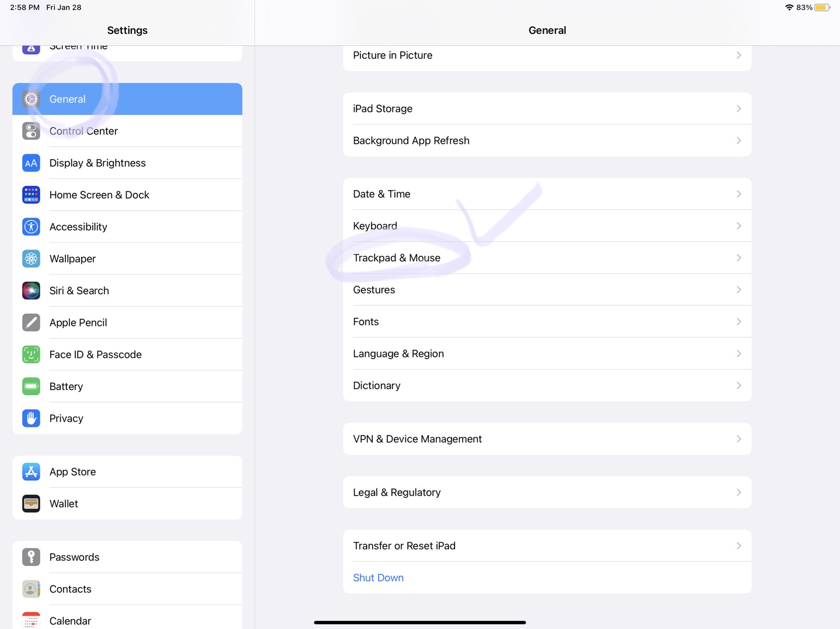This screenshot has width=840, height=629.
Task: Select Control Center in the sidebar
Action: [x=127, y=131]
